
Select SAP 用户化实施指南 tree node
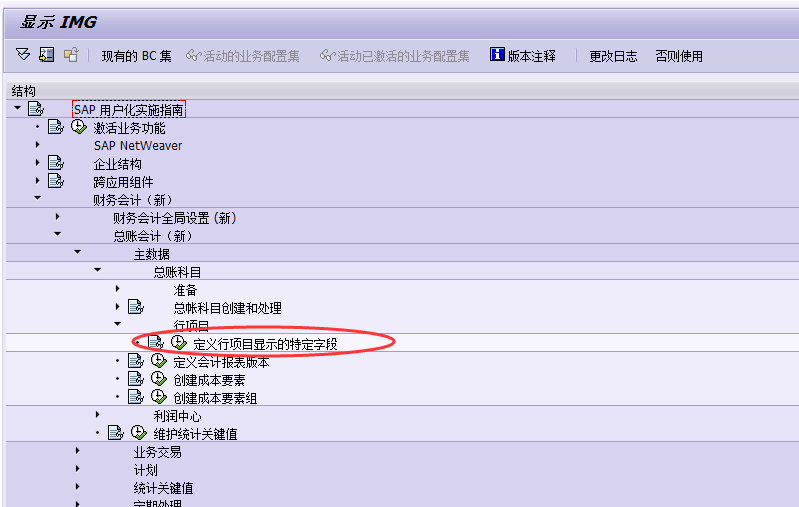[x=129, y=110]
